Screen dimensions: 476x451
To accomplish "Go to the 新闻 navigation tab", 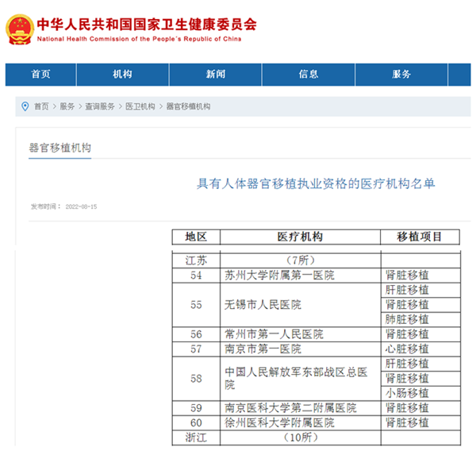I will pos(216,74).
